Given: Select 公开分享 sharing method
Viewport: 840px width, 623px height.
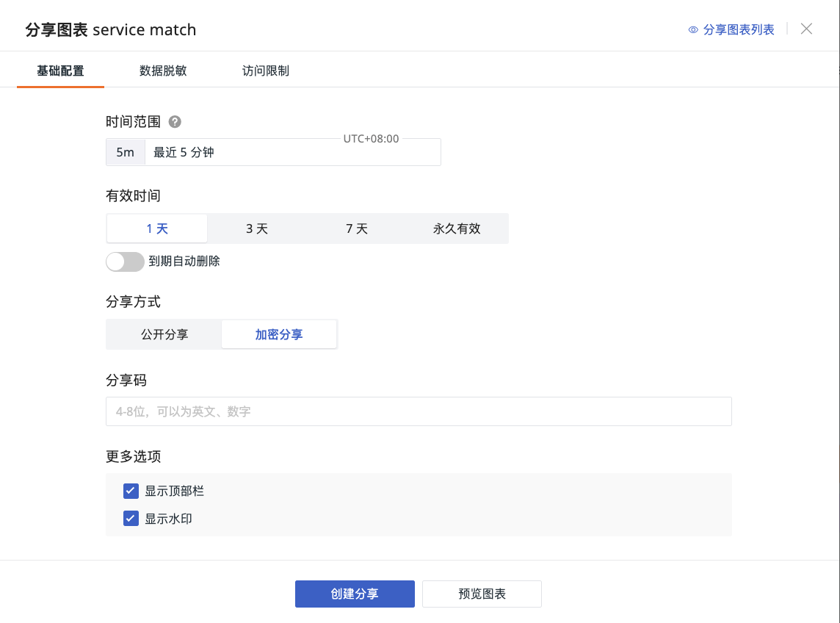Looking at the screenshot, I should pyautogui.click(x=164, y=334).
